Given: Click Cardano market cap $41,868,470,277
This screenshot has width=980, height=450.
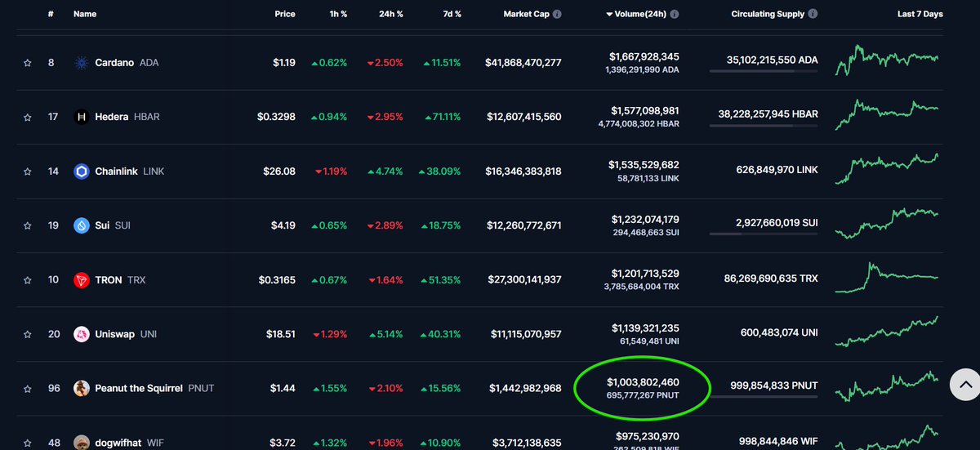Looking at the screenshot, I should pos(523,63).
